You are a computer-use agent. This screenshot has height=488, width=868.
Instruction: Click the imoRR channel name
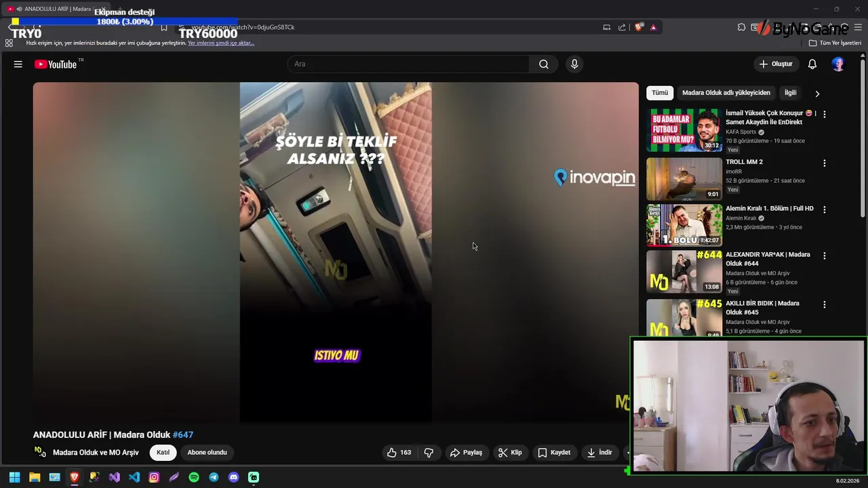[x=734, y=171]
